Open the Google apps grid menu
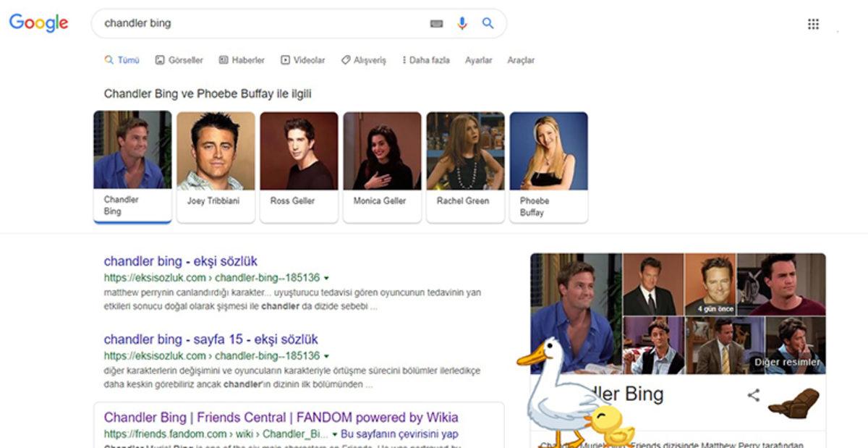868x448 pixels. [813, 24]
